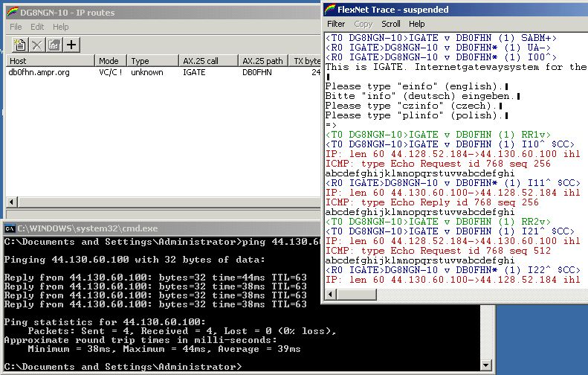Viewport: 588px width, 375px height.
Task: Sort routes by Host column header
Action: [50, 61]
